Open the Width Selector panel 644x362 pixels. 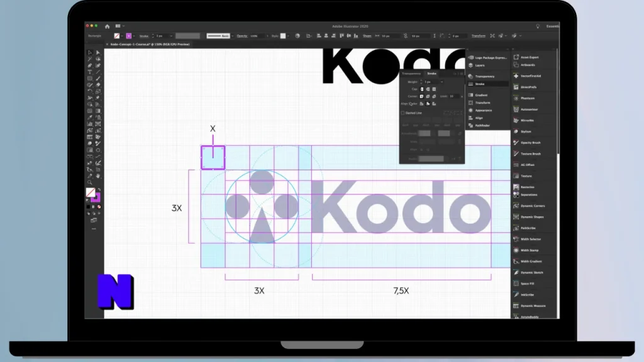pyautogui.click(x=532, y=239)
